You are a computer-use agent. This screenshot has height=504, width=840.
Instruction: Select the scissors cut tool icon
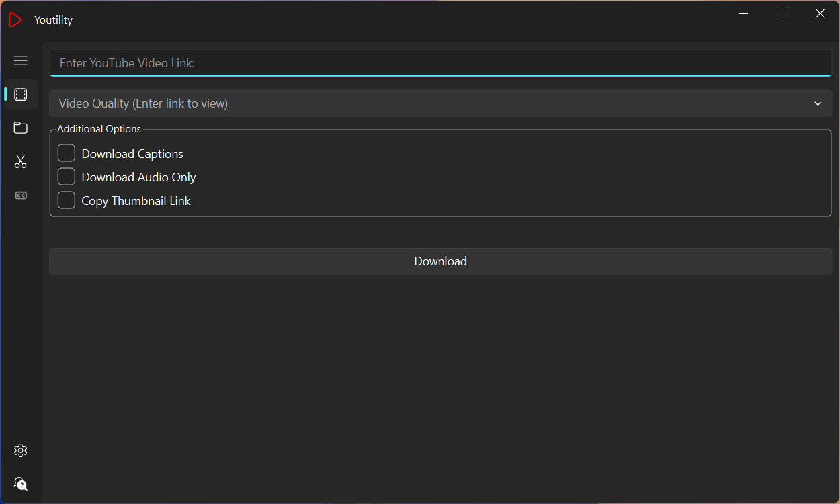click(21, 161)
